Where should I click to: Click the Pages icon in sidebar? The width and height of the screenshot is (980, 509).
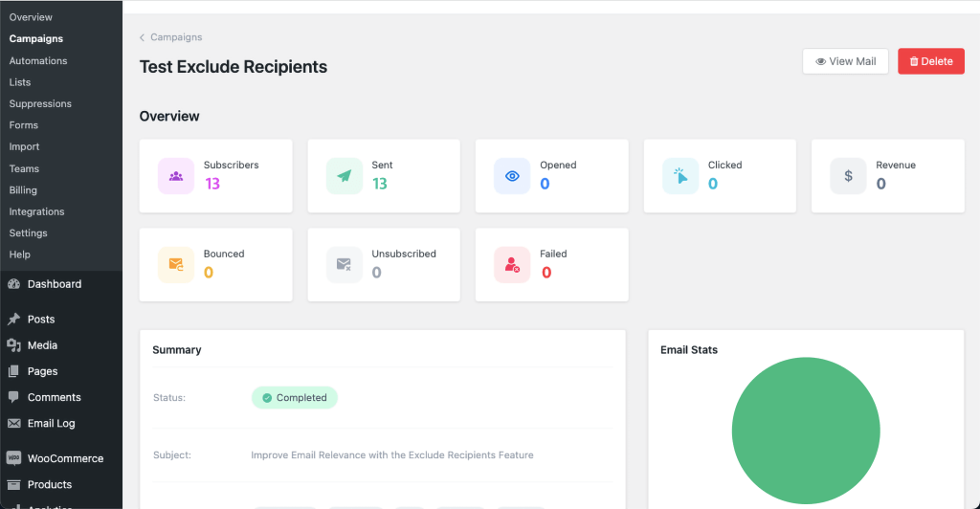coord(13,371)
